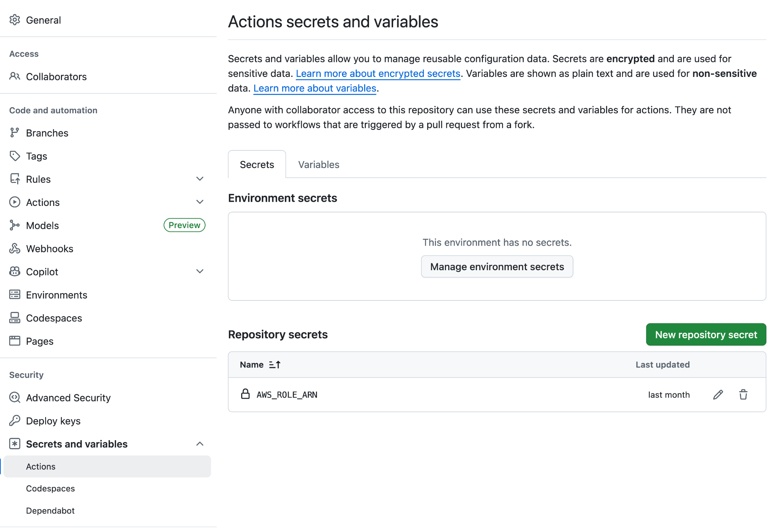
Task: Click the Deploy keys key icon
Action: [15, 421]
